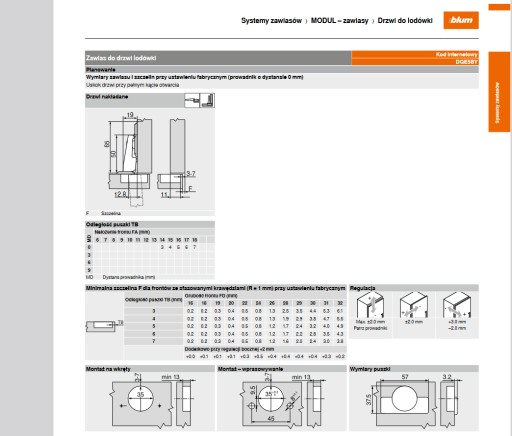Click the small orange tab at top right
Screen dimensions: 512x436
500,7
